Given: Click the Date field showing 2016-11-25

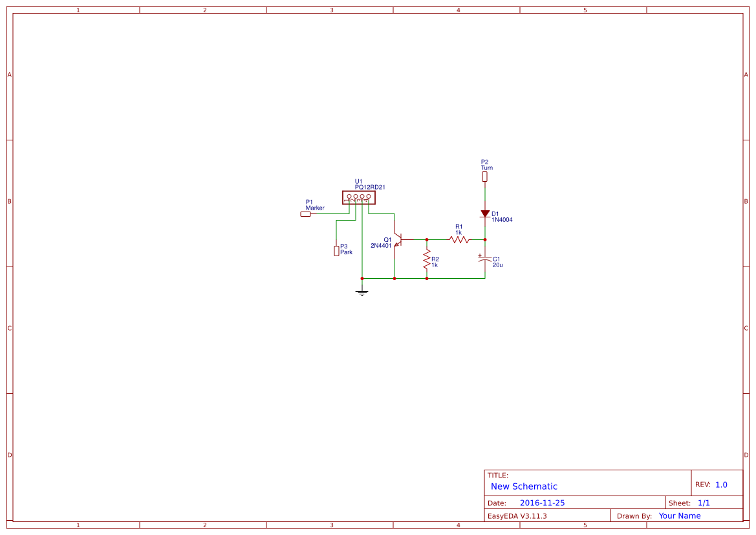Looking at the screenshot, I should (x=542, y=502).
